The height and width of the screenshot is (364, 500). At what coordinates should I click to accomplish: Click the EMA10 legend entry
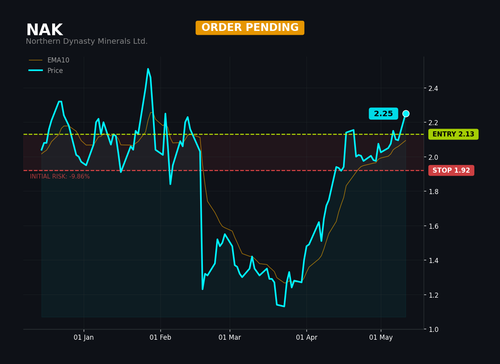pyautogui.click(x=49, y=60)
